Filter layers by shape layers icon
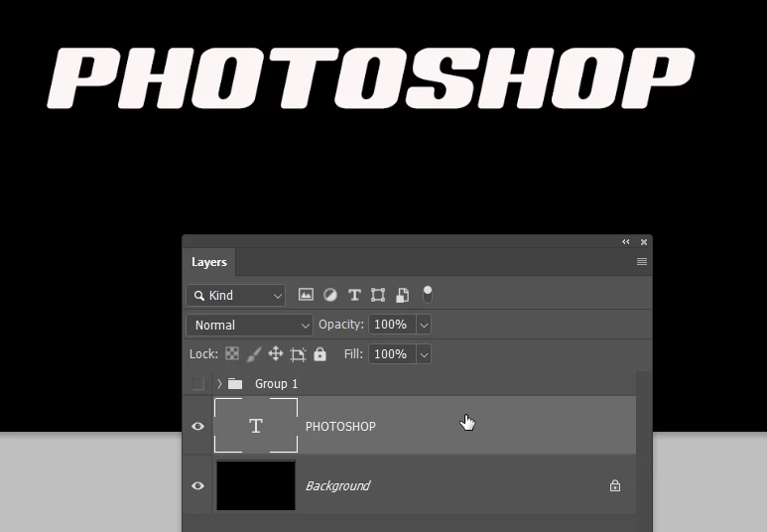 [x=378, y=295]
